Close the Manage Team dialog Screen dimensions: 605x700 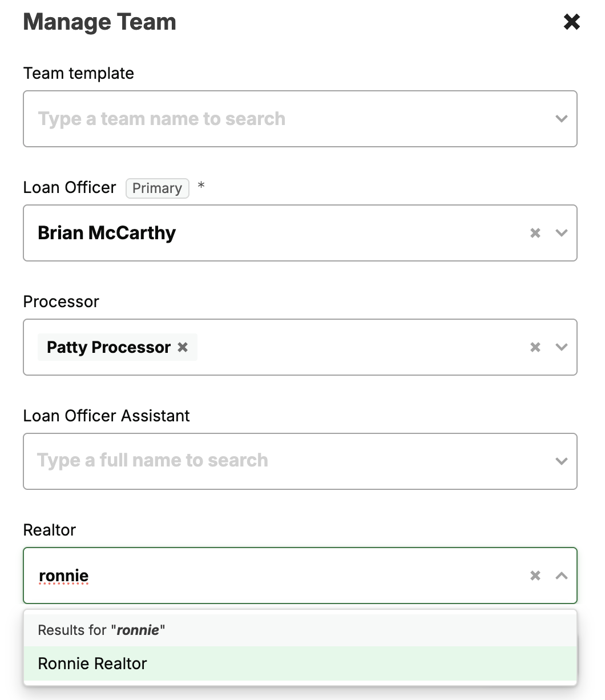571,22
